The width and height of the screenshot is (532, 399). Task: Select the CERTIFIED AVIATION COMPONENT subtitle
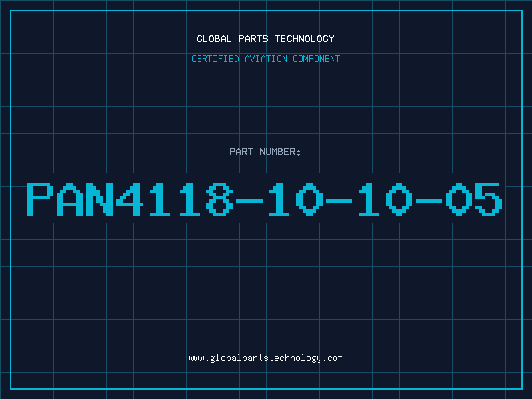[x=265, y=59]
